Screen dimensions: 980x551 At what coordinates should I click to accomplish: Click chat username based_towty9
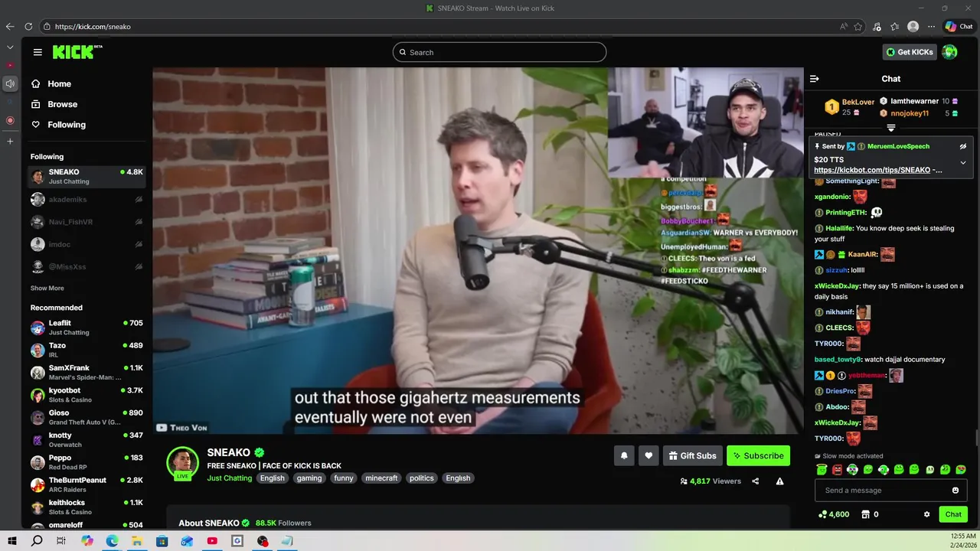838,360
